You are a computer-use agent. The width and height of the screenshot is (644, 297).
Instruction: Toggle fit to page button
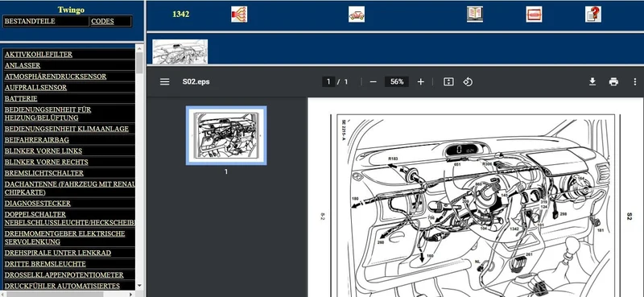(448, 82)
